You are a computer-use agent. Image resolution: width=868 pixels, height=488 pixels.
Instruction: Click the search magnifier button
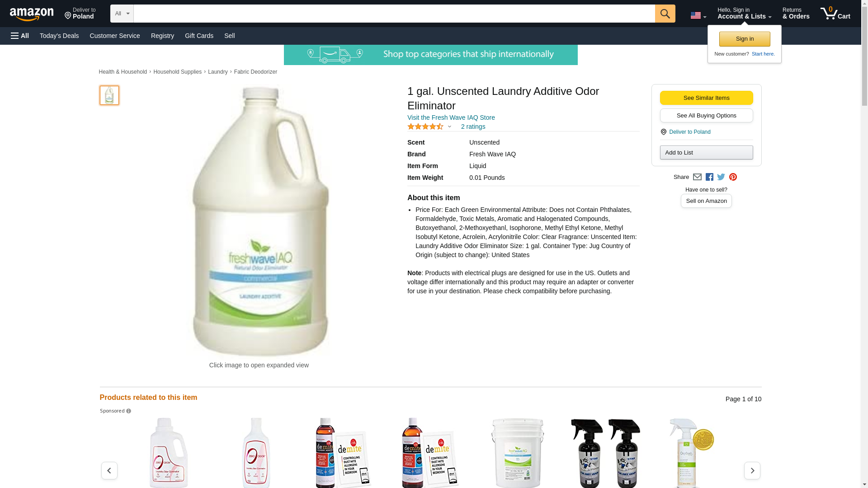[665, 14]
